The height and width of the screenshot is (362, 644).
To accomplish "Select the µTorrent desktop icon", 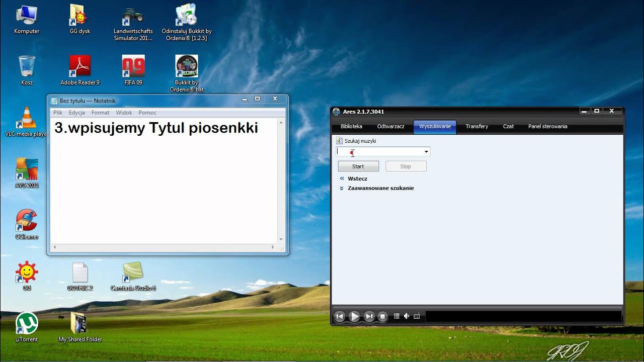I will [27, 327].
